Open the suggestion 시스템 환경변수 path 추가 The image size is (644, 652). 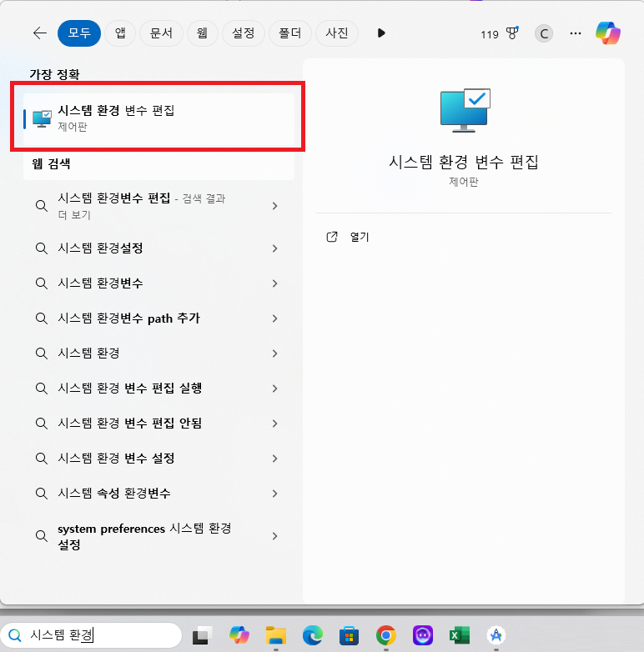coord(159,318)
